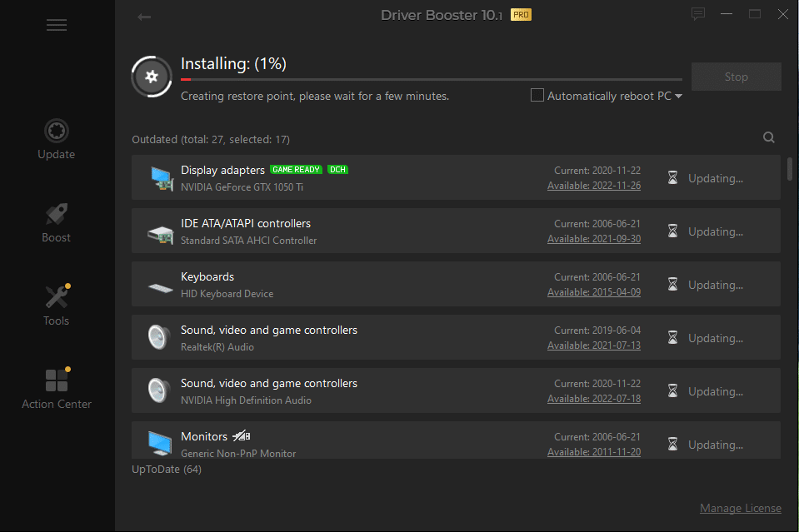Screen dimensions: 799x532
Task: Open the Boost section in the sidebar
Action: coord(56,223)
